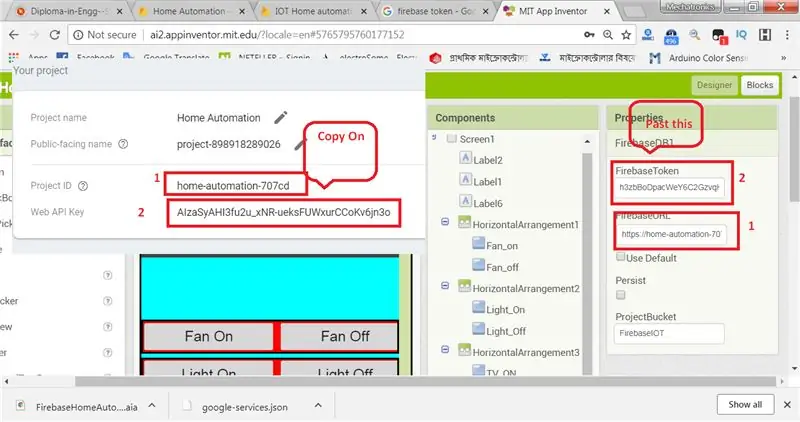This screenshot has height=422, width=800.
Task: Close the downloads bar
Action: [787, 404]
